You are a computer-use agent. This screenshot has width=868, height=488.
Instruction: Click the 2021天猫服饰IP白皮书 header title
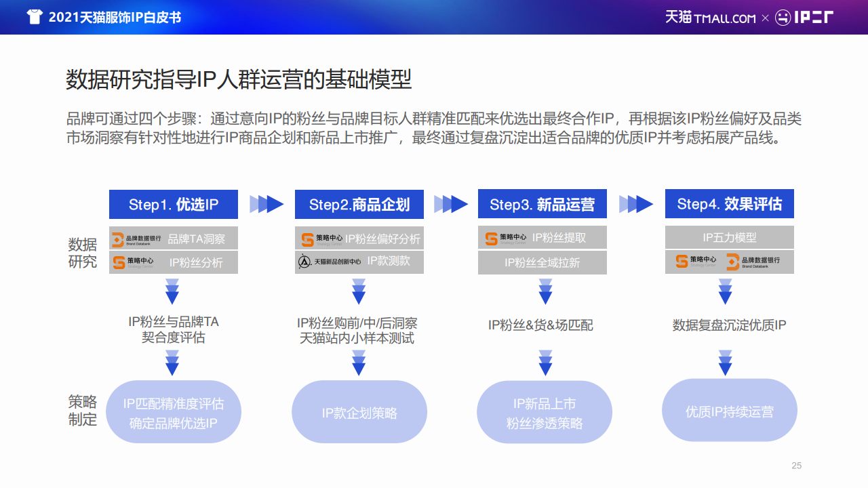click(115, 18)
